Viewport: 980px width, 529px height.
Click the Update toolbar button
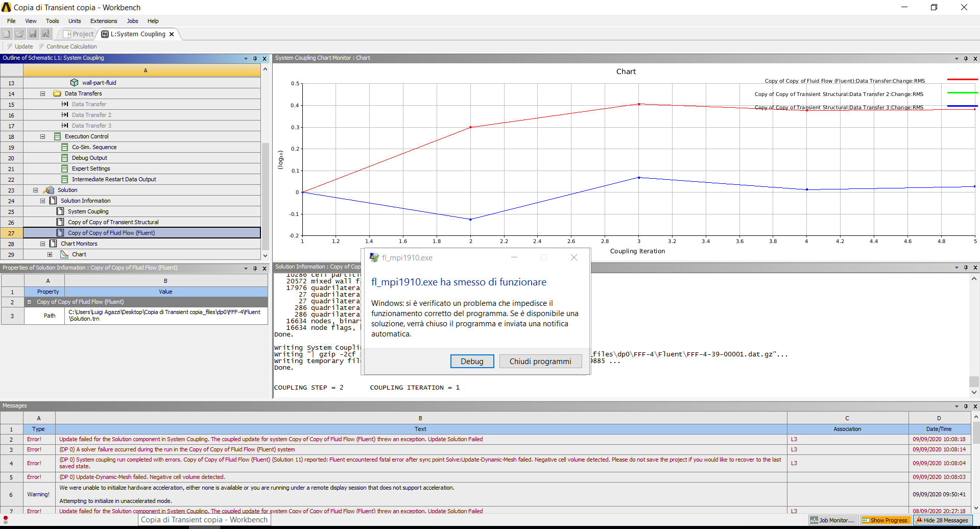(x=20, y=46)
